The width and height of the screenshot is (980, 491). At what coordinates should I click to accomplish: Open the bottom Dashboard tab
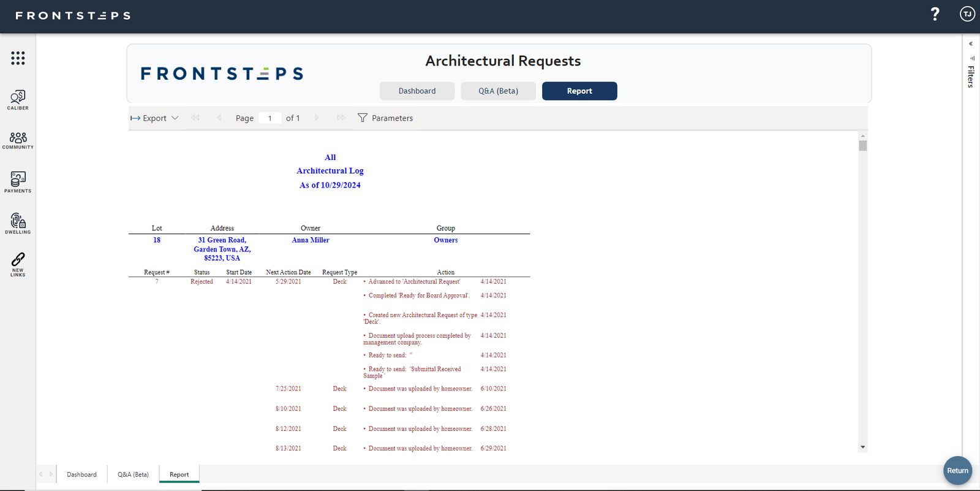coord(81,474)
